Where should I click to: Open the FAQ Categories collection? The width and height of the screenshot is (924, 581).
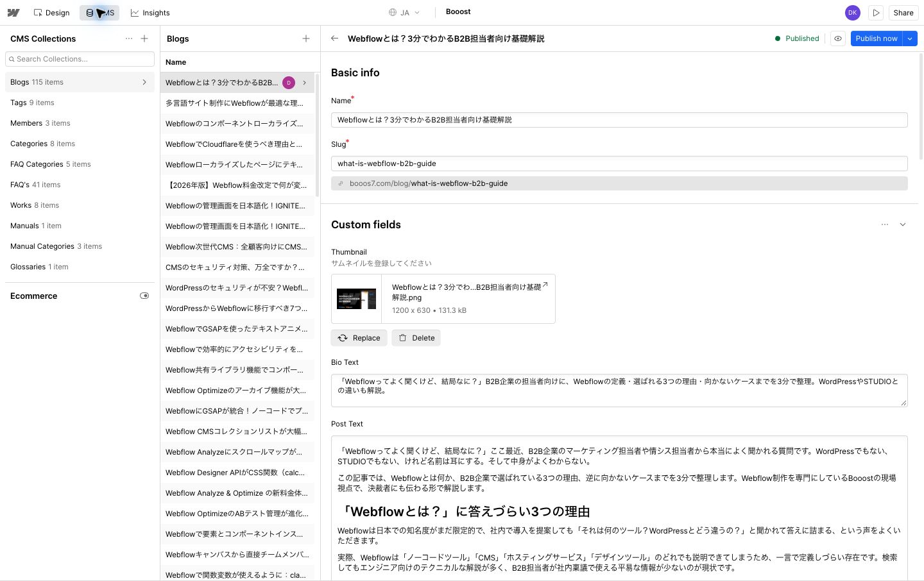click(80, 164)
